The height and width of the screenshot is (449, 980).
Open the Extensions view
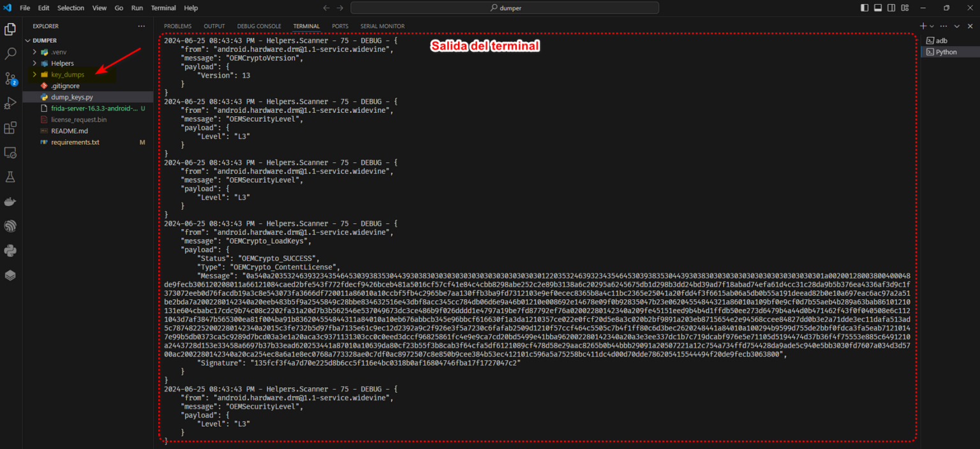[x=10, y=128]
